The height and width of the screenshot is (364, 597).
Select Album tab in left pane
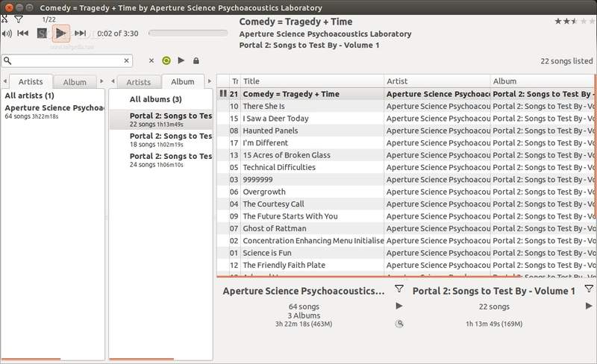coord(75,82)
